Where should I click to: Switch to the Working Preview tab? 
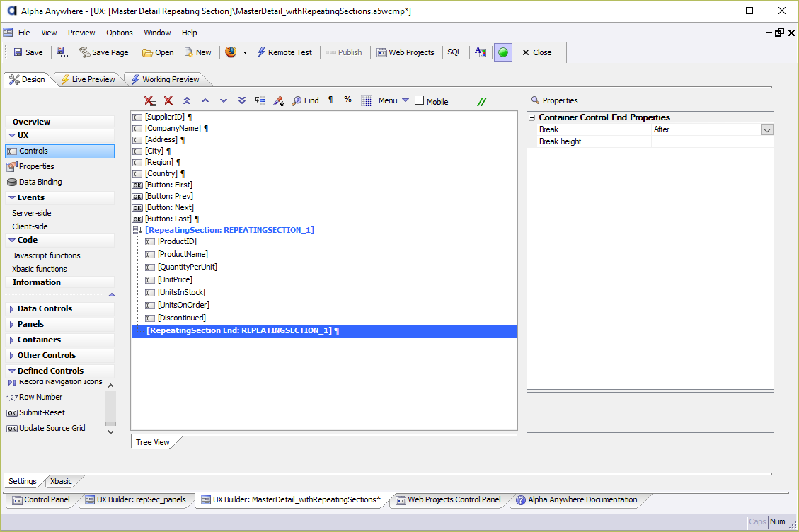pos(165,79)
